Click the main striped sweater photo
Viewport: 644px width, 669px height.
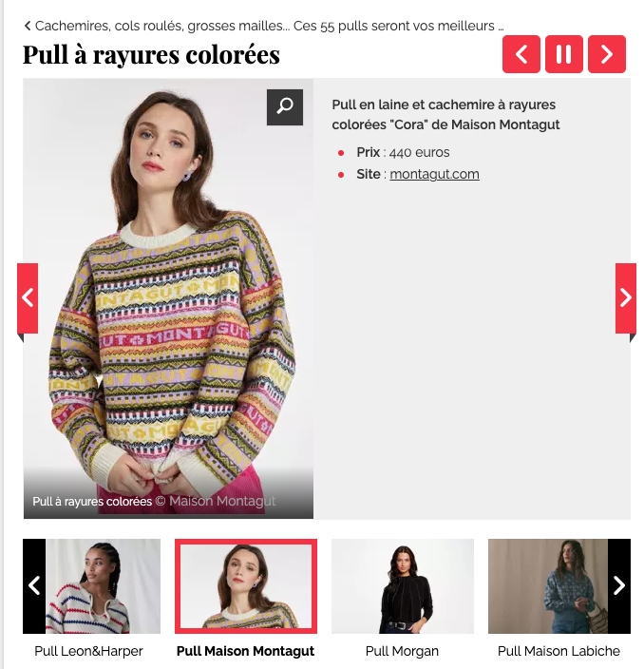tap(168, 298)
